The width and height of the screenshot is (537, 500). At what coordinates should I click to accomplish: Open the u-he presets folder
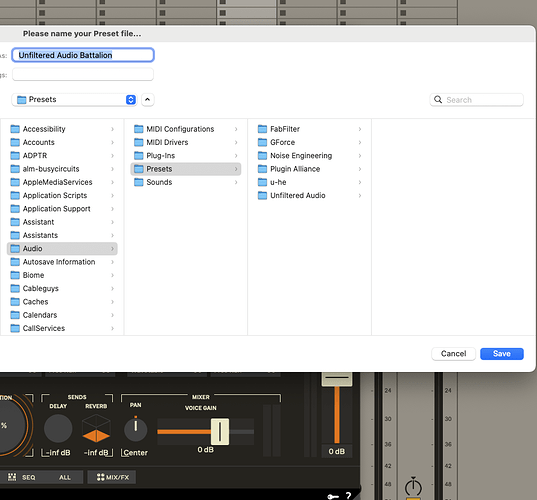tap(310, 182)
